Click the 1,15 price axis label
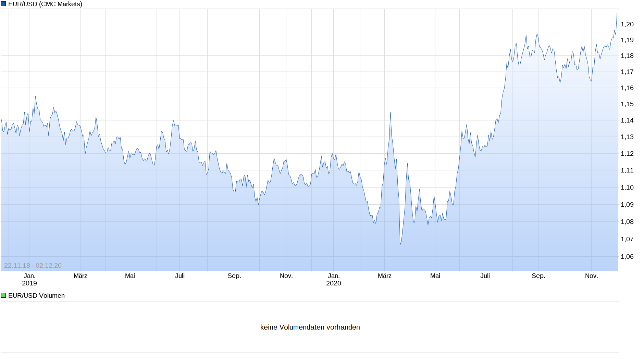The height and width of the screenshot is (359, 644). [x=627, y=104]
